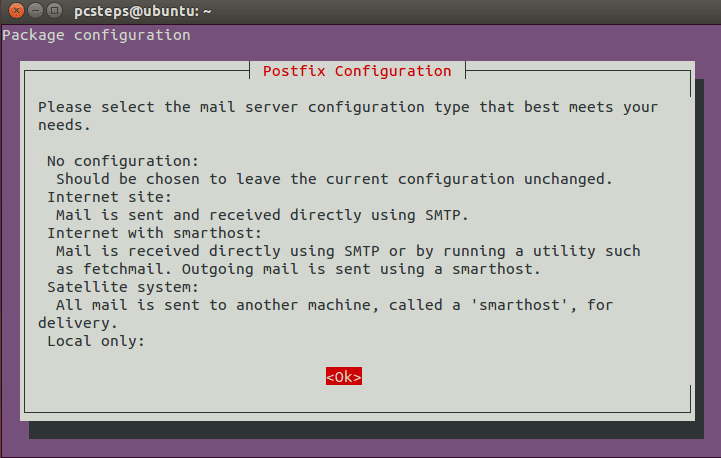Minimize the terminal window
This screenshot has width=721, height=458.
point(35,10)
